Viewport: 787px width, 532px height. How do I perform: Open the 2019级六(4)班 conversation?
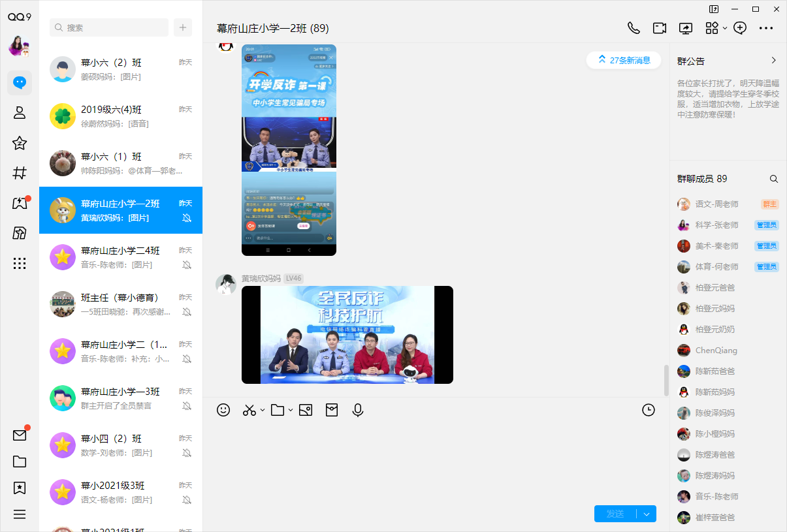[121, 116]
